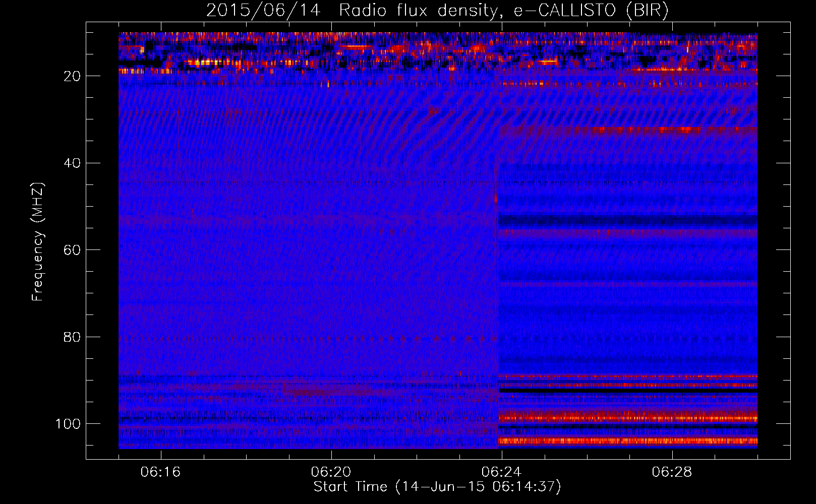Click the 60 MHz frequency tick label

click(x=73, y=250)
